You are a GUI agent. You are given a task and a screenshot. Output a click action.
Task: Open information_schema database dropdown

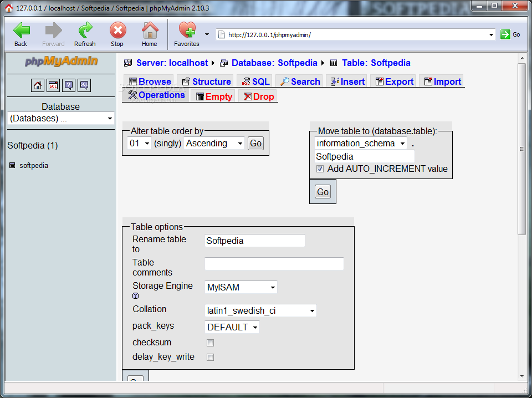[x=361, y=144]
